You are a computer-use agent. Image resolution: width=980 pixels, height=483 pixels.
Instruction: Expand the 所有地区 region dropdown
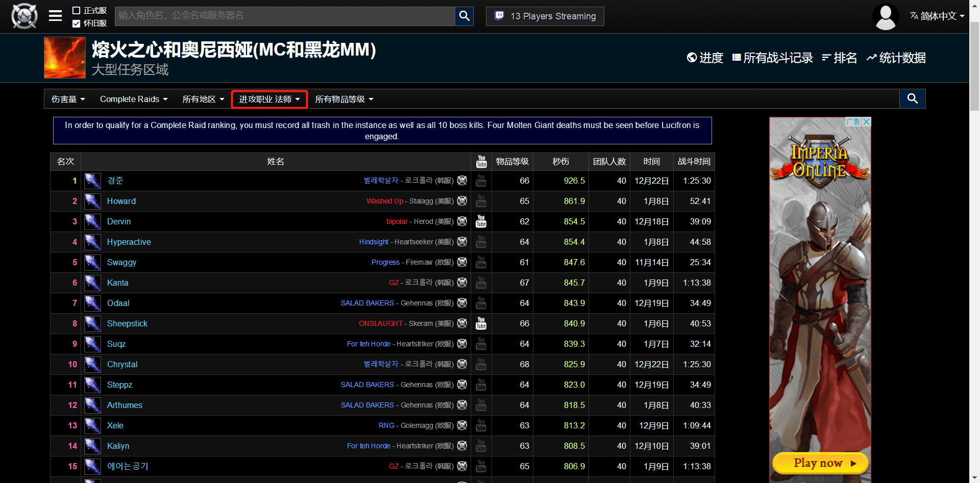(x=203, y=99)
